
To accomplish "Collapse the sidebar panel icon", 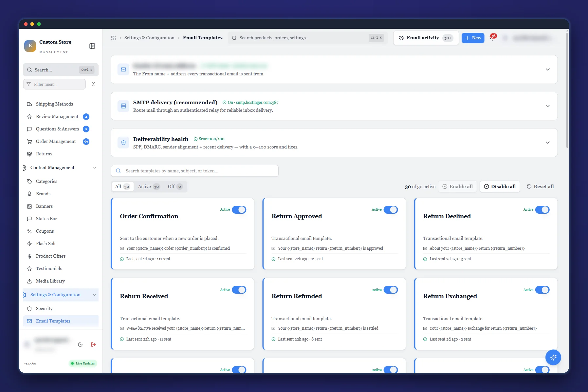I will [x=92, y=46].
